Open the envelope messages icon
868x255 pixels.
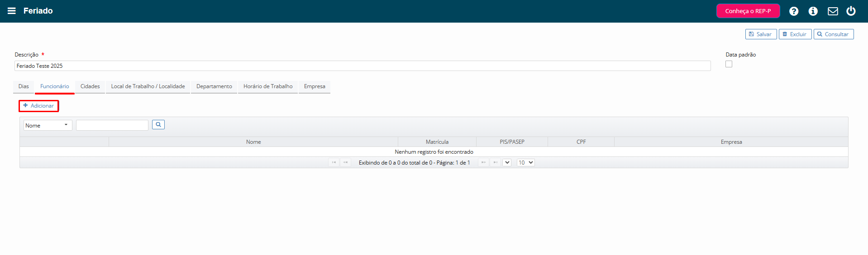(833, 11)
